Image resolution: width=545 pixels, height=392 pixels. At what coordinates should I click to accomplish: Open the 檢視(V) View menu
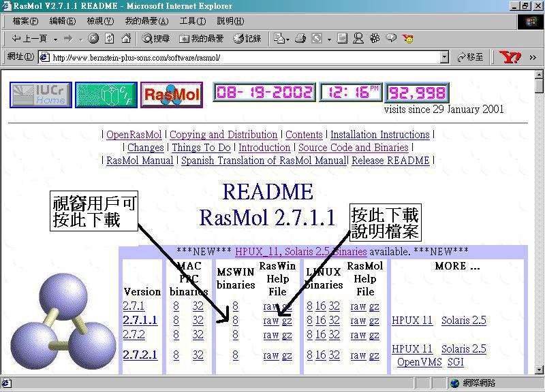100,21
